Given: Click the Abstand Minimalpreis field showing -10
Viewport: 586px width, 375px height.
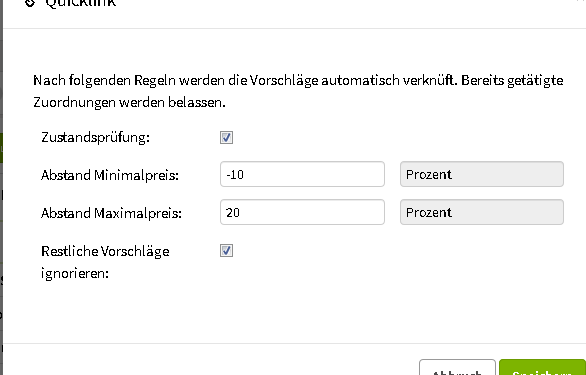Looking at the screenshot, I should point(302,174).
